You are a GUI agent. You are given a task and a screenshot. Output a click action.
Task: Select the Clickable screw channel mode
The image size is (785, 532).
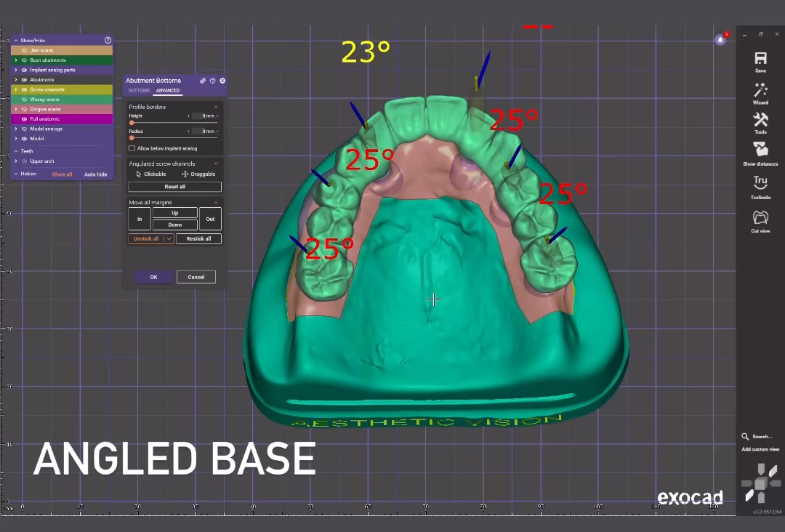point(151,174)
